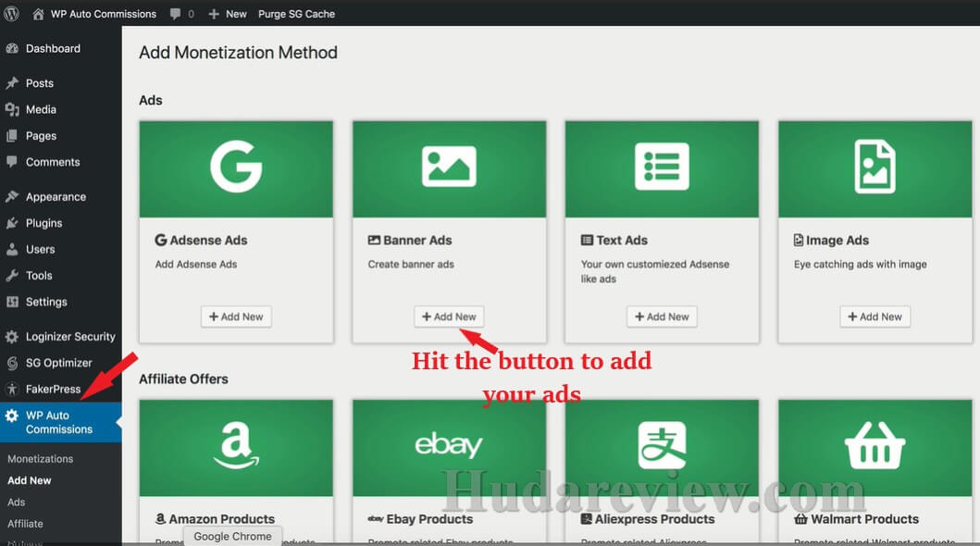Image resolution: width=980 pixels, height=546 pixels.
Task: Click the Affiliate Offers section heading
Action: [183, 379]
